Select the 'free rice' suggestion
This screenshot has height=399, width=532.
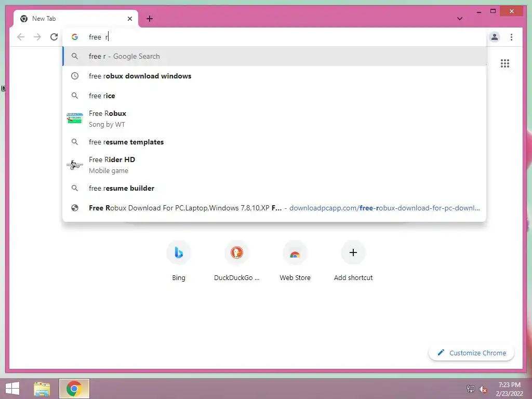(x=274, y=96)
